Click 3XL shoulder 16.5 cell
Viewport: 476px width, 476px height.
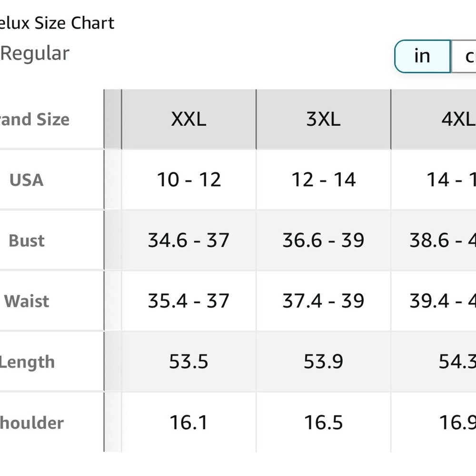coord(323,422)
